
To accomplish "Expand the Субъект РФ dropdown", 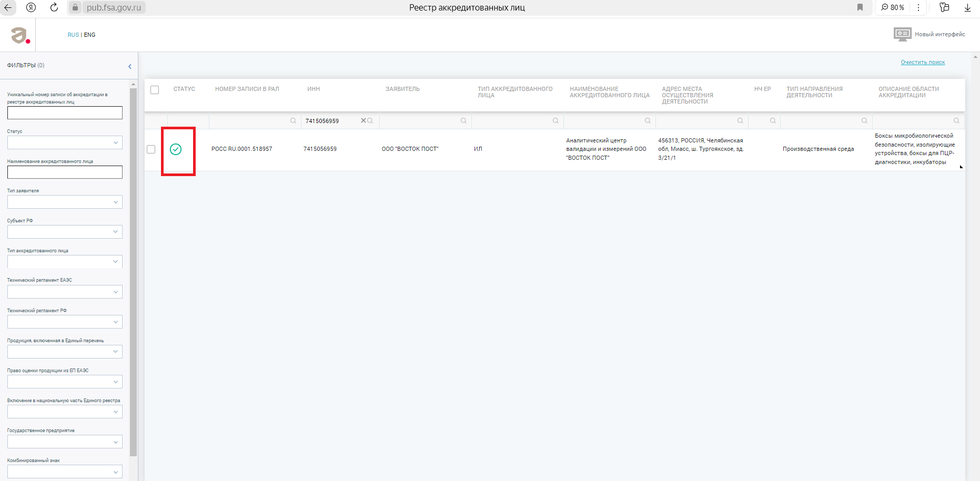I will click(65, 232).
